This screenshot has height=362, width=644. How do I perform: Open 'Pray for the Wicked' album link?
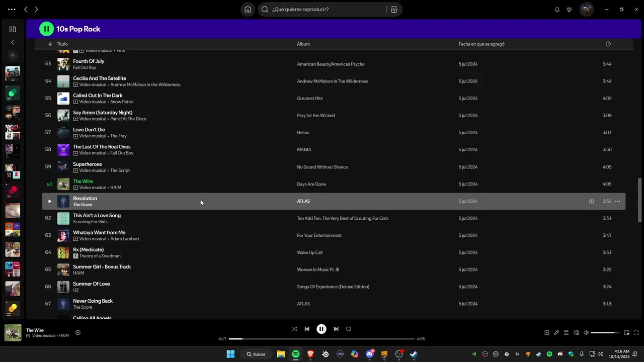[x=316, y=116]
